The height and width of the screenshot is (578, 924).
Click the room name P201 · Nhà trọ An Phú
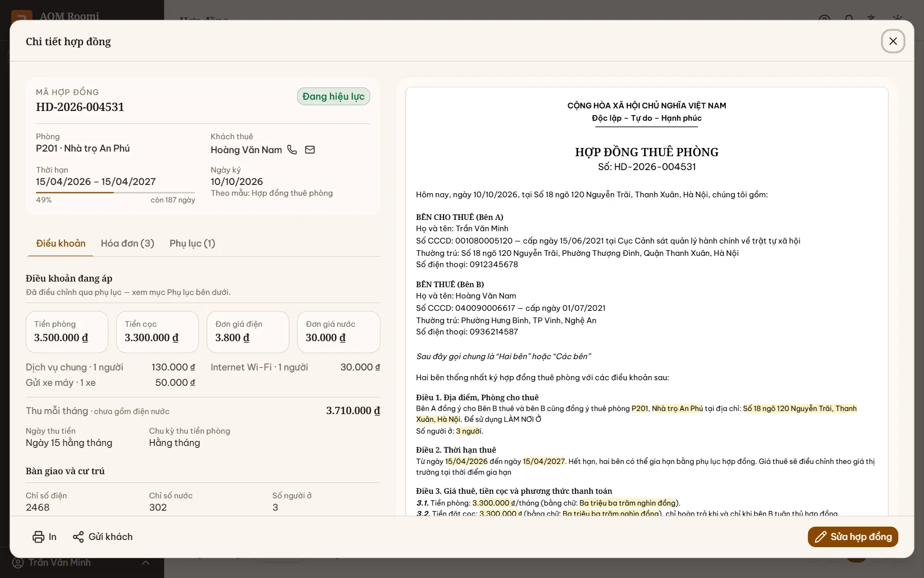tap(83, 148)
